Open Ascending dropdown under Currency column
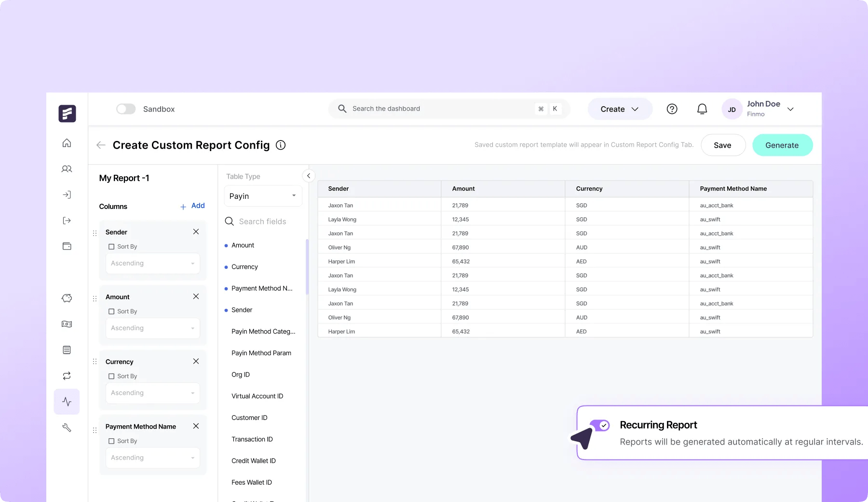 [x=152, y=393]
